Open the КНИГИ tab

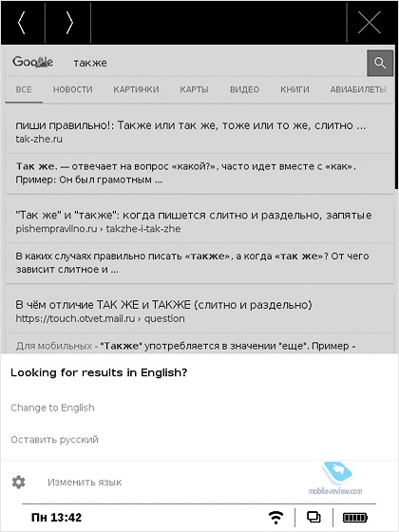click(294, 89)
